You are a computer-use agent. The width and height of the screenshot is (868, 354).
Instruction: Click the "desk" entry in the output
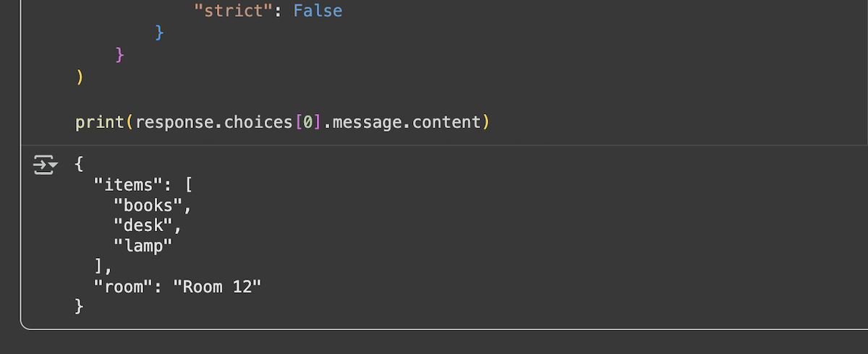point(145,225)
